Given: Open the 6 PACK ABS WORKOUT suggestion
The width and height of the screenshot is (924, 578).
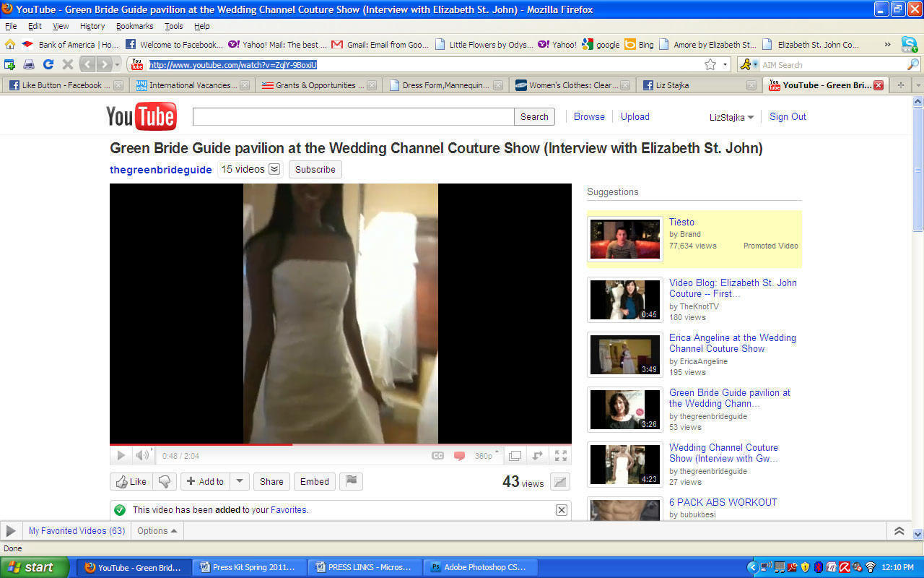Looking at the screenshot, I should click(723, 502).
